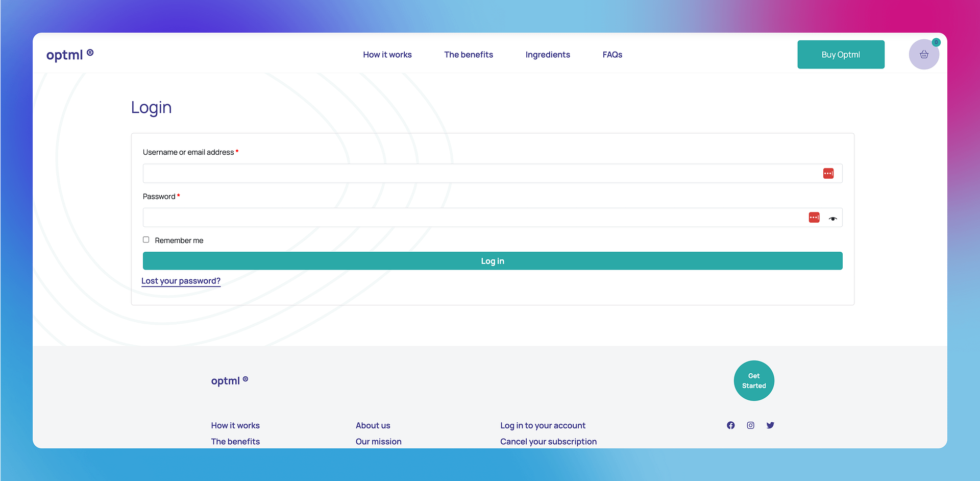The image size is (980, 481).
Task: Open the Twitter icon in footer
Action: pyautogui.click(x=770, y=425)
